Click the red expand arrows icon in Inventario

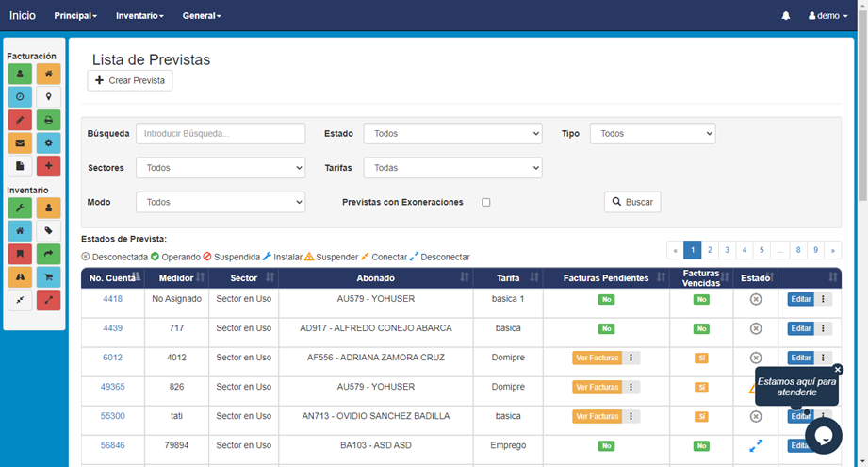[49, 300]
